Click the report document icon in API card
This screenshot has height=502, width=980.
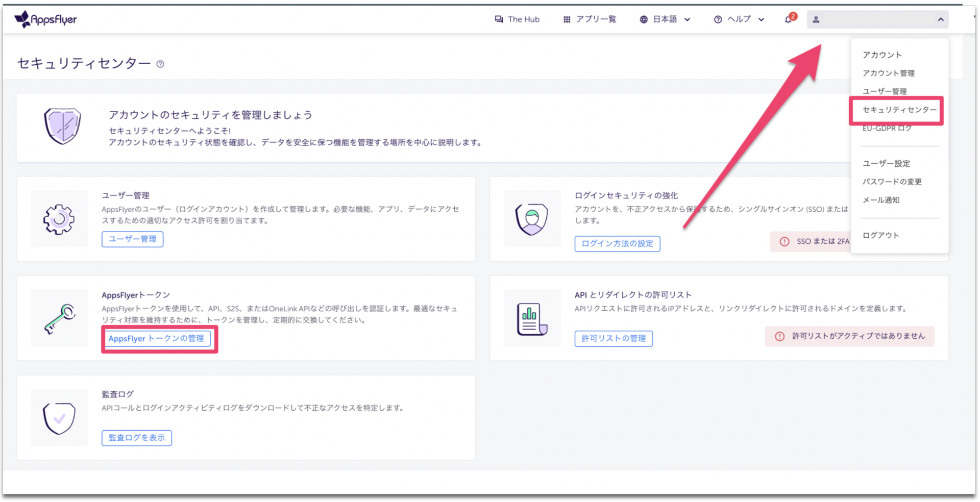532,319
